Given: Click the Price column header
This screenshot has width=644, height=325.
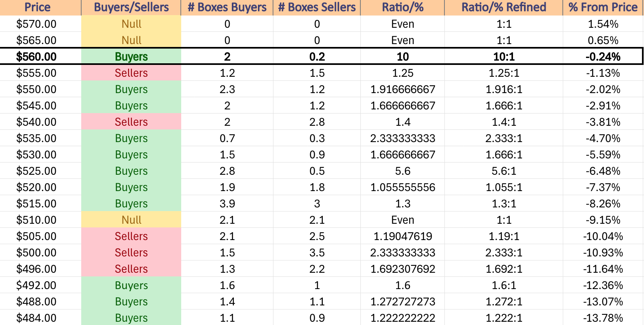Looking at the screenshot, I should pyautogui.click(x=40, y=7).
